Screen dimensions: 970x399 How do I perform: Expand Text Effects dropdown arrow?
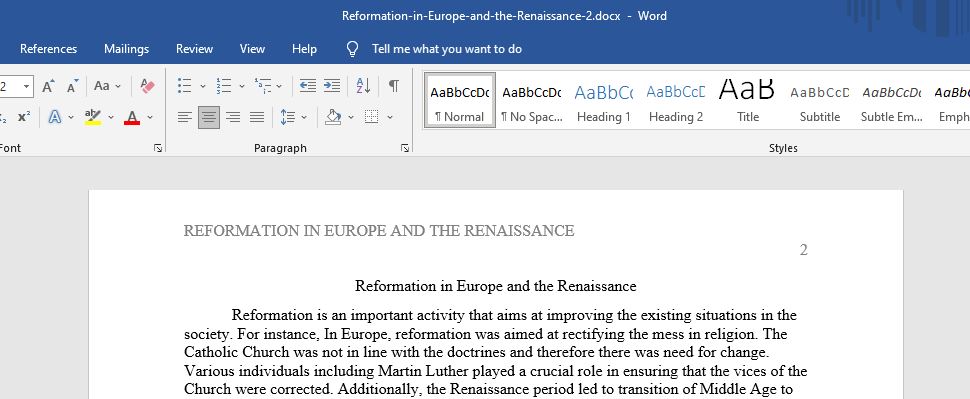coord(71,117)
